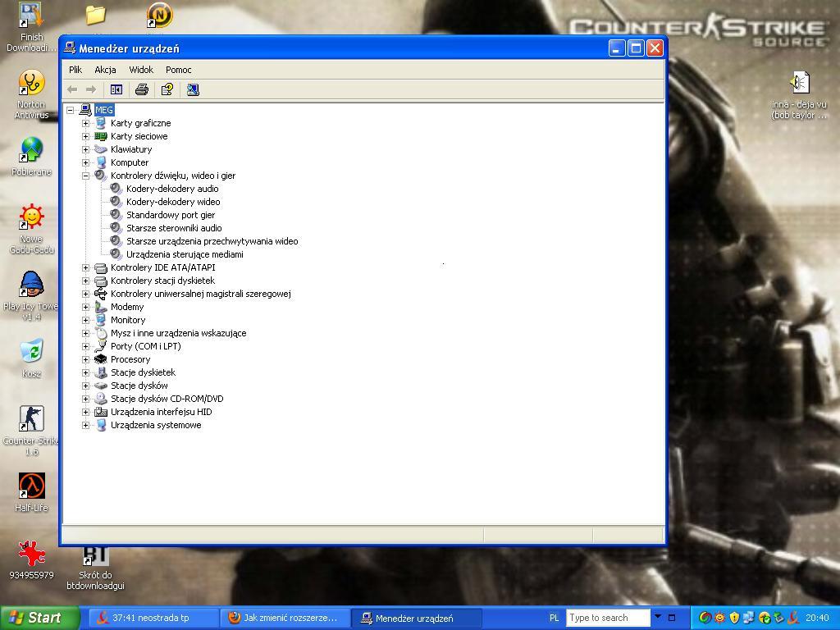Select Stacje dysków label
The image size is (840, 630).
(x=139, y=386)
